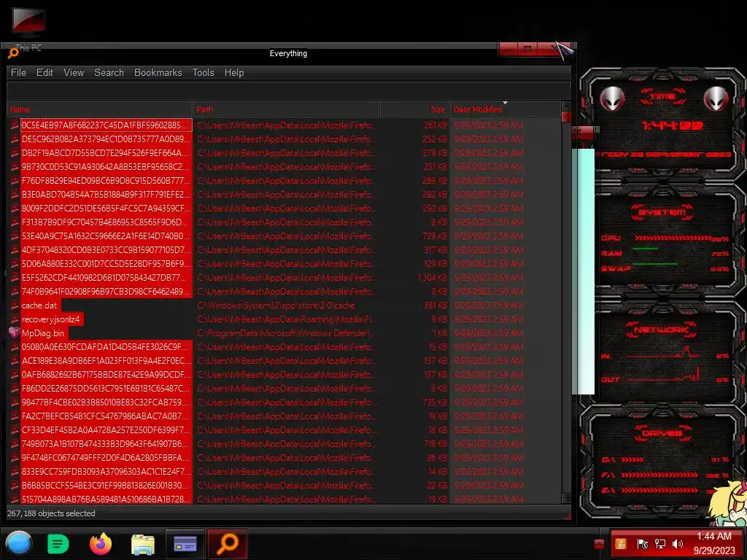The image size is (747, 560).
Task: Click file icon of 515704A898AB76BA589481A510686BA1B728 row
Action: (x=15, y=499)
